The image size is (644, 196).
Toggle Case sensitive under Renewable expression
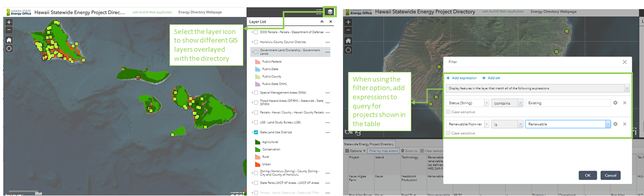point(448,133)
